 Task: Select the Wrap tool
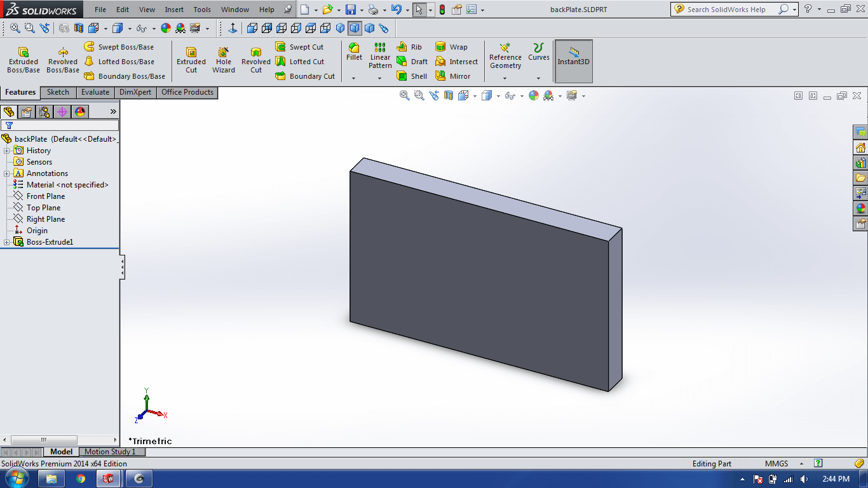tap(451, 47)
